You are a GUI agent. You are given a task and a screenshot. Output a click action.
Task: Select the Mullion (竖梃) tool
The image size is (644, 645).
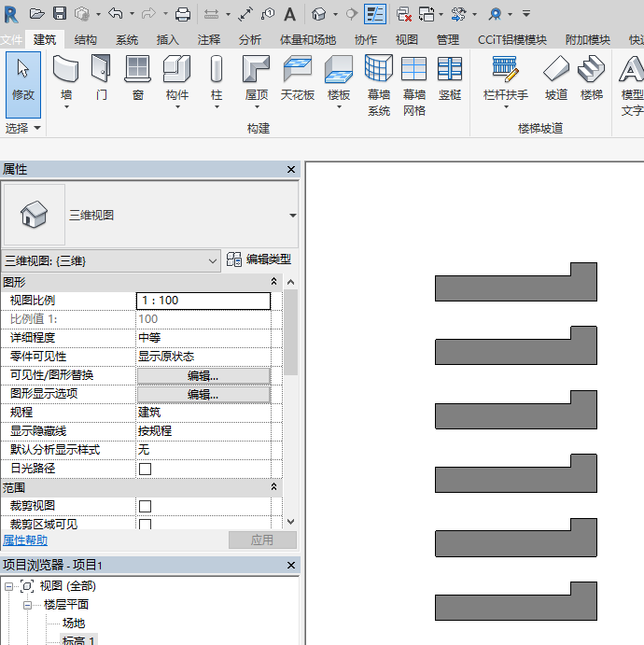point(450,78)
